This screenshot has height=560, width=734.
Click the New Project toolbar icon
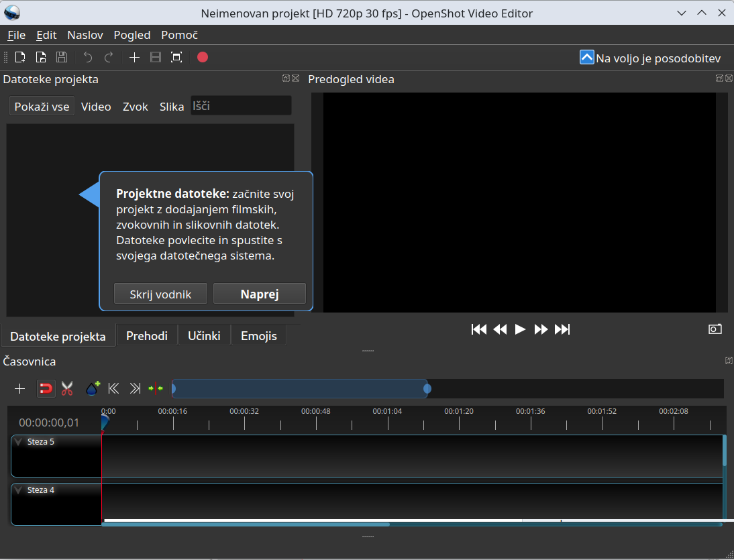[x=20, y=58]
